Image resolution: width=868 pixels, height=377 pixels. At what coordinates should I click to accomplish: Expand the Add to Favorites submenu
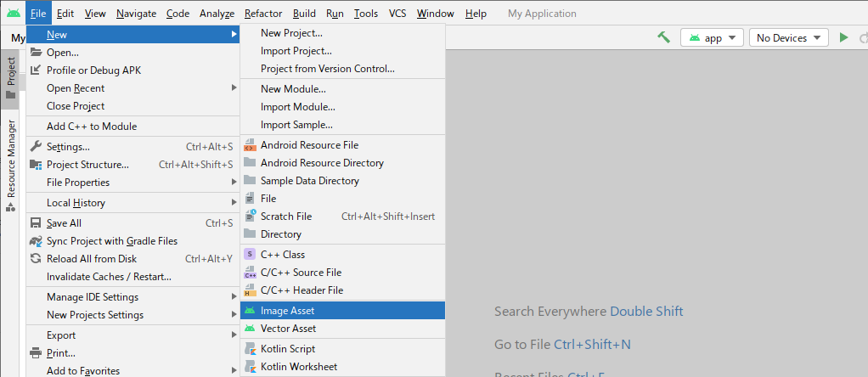coord(234,370)
